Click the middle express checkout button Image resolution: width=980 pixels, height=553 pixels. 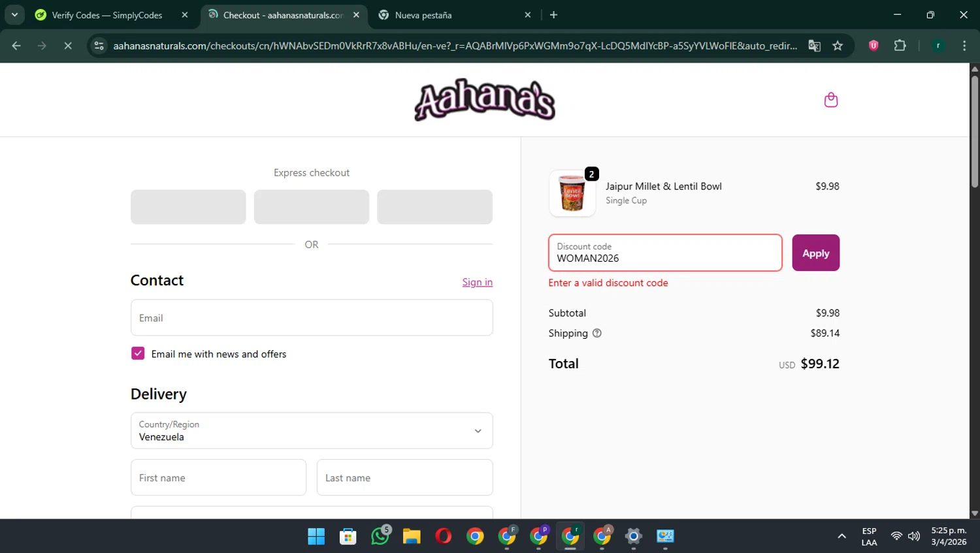312,207
